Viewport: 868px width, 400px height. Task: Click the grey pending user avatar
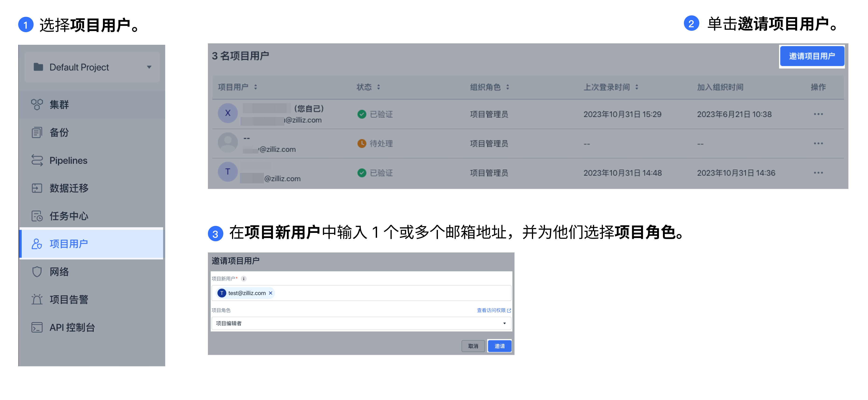[x=228, y=142]
